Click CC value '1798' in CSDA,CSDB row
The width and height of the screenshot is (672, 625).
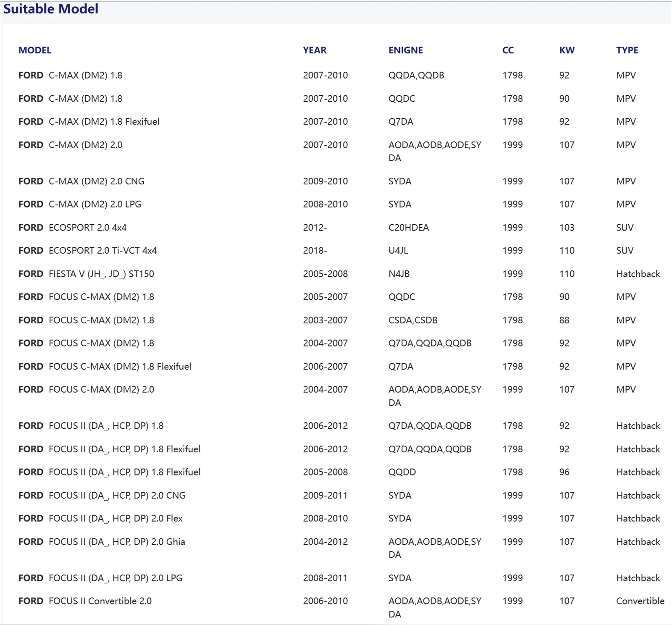tap(513, 320)
